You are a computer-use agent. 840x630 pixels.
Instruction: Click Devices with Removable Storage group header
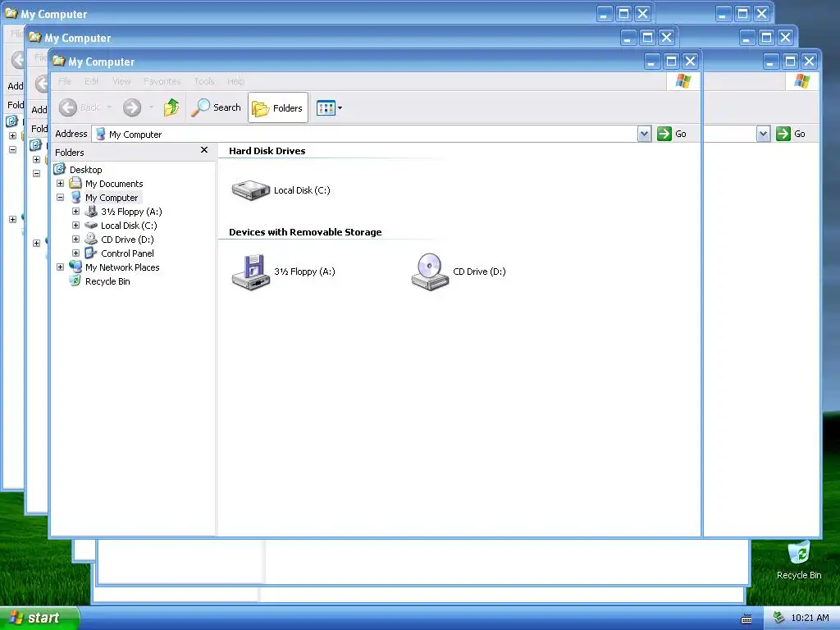(x=305, y=232)
